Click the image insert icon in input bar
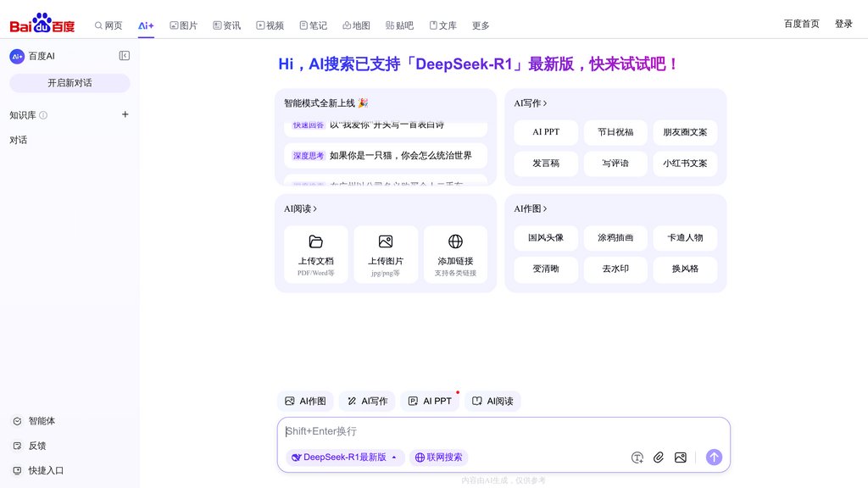The image size is (868, 488). coord(680,457)
